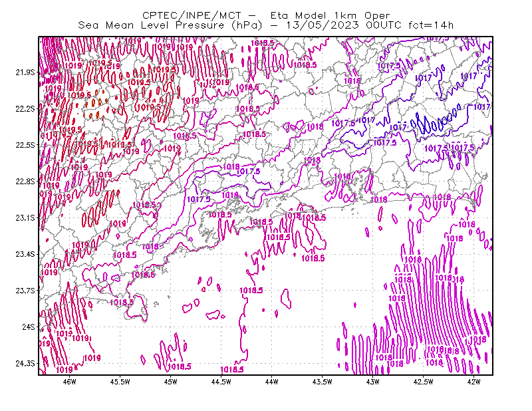Click the 44W longitude axis label
The height and width of the screenshot is (411, 532).
click(272, 382)
